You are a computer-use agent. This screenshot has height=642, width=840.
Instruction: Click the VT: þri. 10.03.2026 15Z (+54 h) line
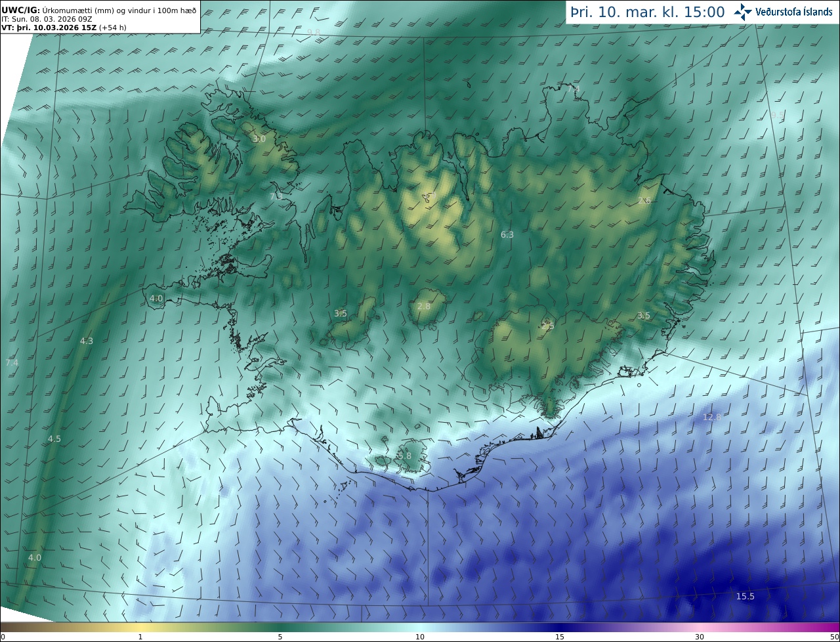pyautogui.click(x=64, y=28)
